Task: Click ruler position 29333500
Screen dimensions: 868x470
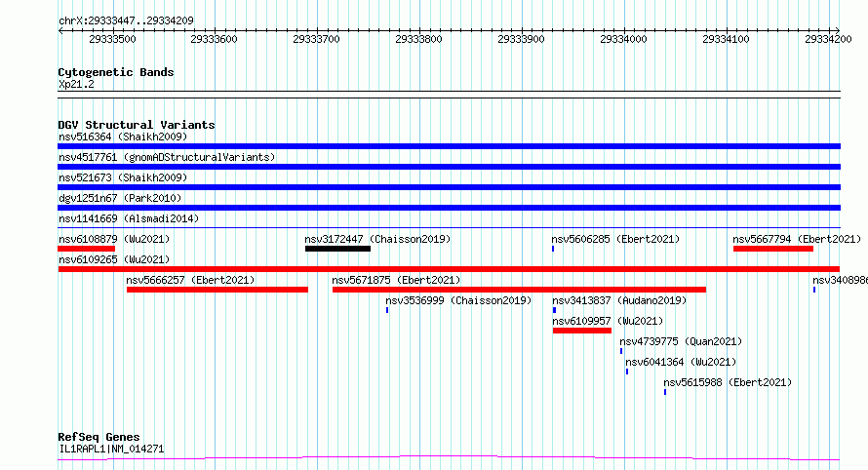Action: 112,39
